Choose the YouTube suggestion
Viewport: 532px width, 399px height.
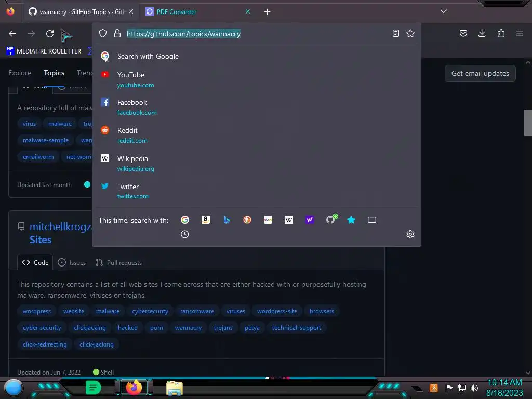[x=257, y=79]
